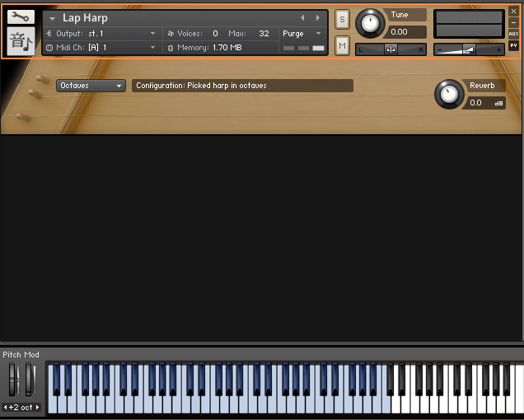Remove the instrument with the X button
Viewport: 524px width, 420px height.
(513, 12)
